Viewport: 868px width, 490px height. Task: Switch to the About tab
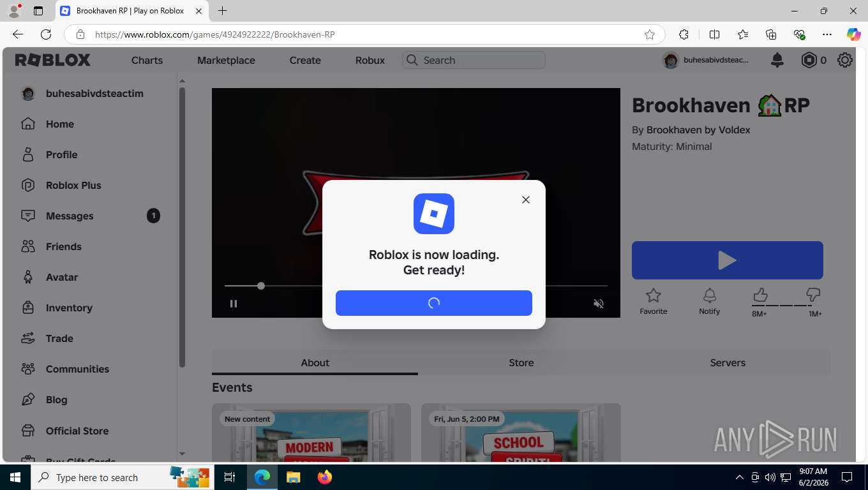pyautogui.click(x=315, y=362)
